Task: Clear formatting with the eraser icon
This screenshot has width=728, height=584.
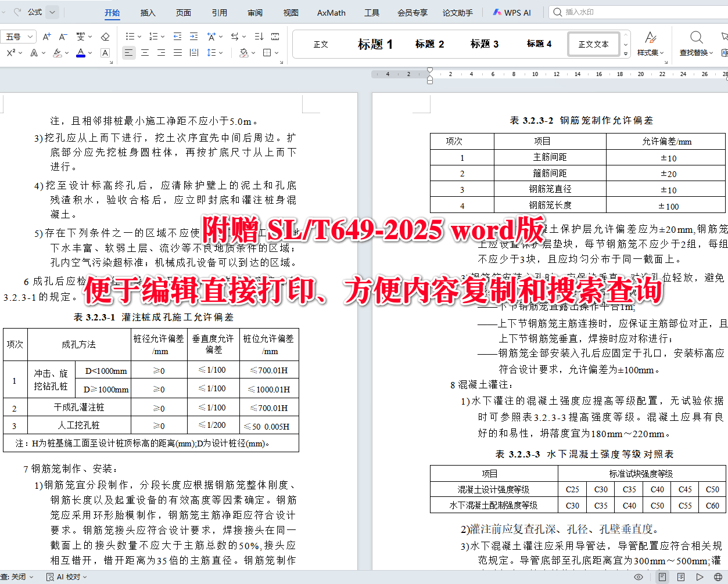Action: click(x=105, y=37)
